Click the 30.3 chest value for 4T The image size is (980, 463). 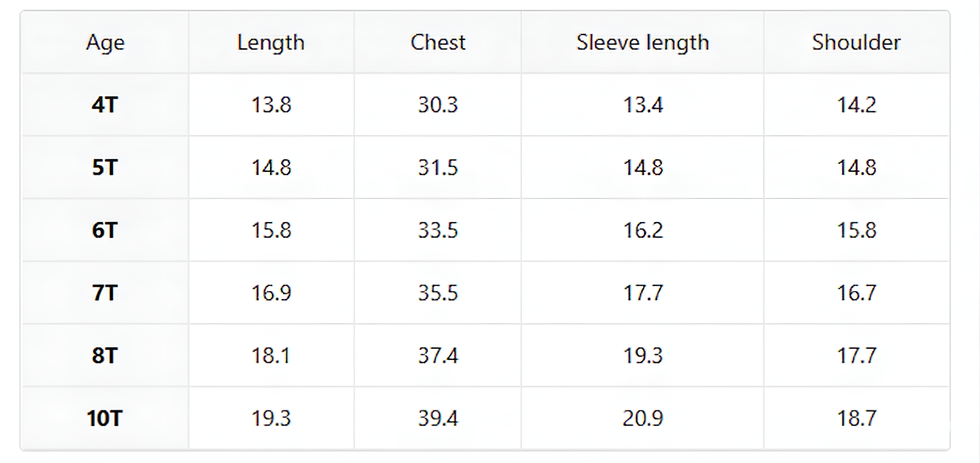pos(438,105)
